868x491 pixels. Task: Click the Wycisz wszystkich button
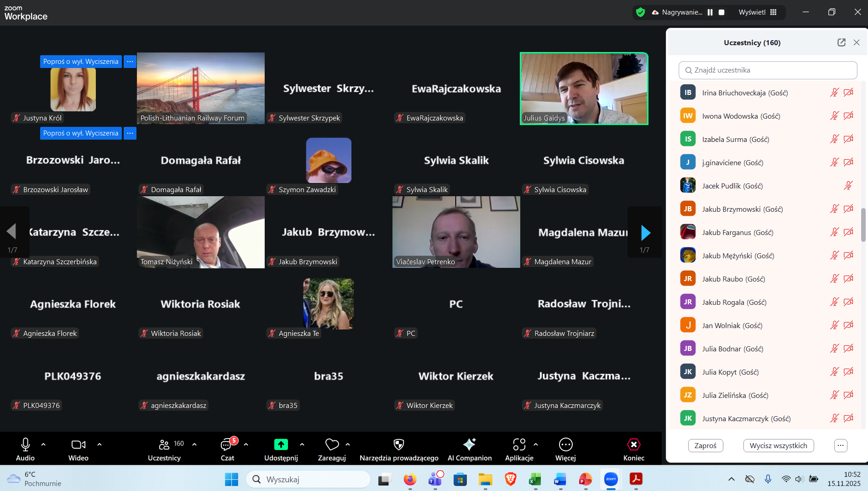pos(778,445)
